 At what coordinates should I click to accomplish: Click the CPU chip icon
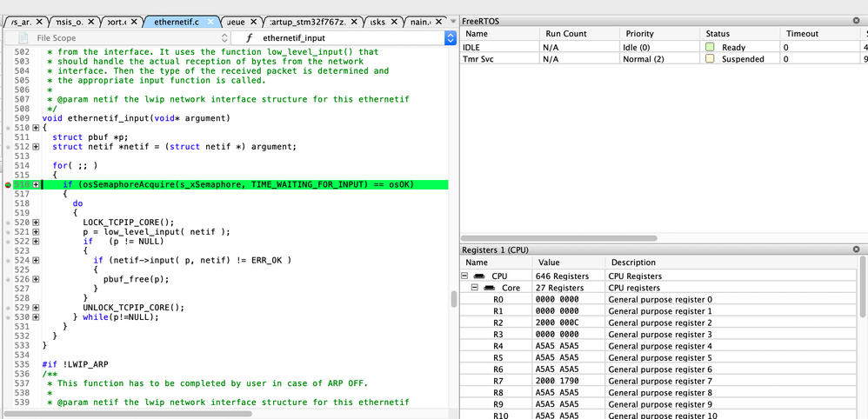point(479,276)
